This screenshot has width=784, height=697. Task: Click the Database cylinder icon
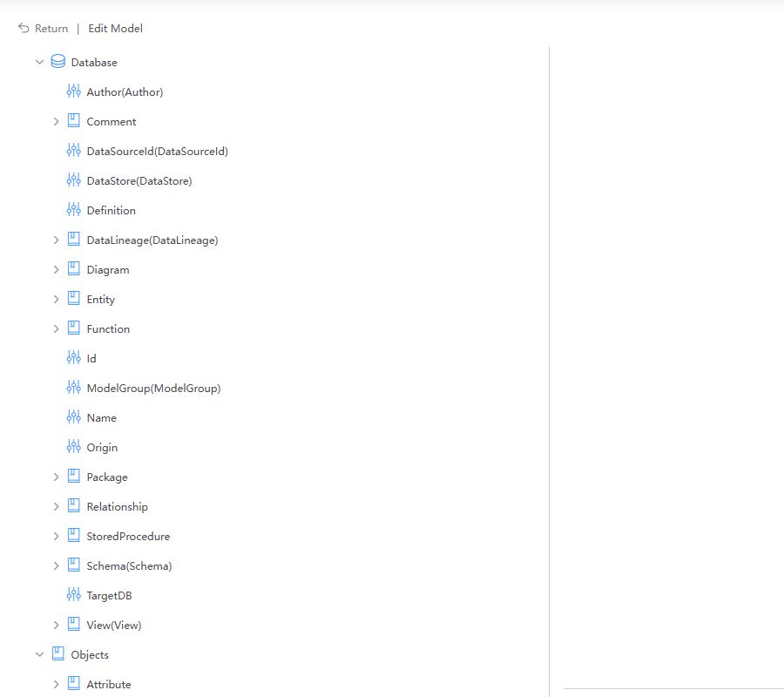[58, 62]
